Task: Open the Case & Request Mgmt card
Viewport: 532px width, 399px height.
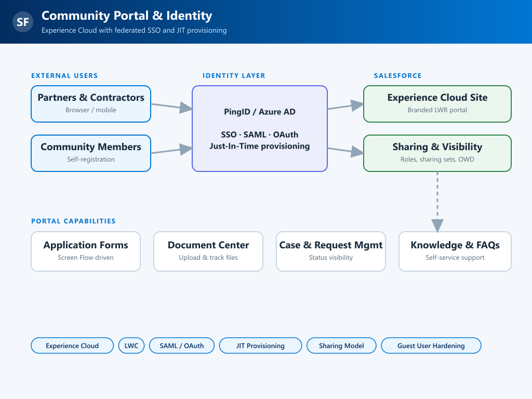Action: 331,251
